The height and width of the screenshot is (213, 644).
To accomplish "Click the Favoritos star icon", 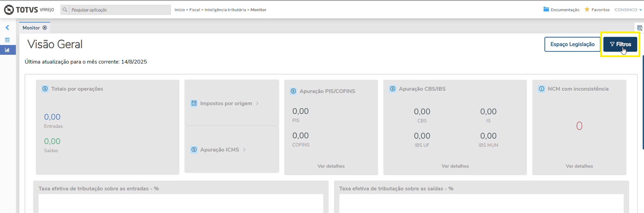I will tap(587, 9).
